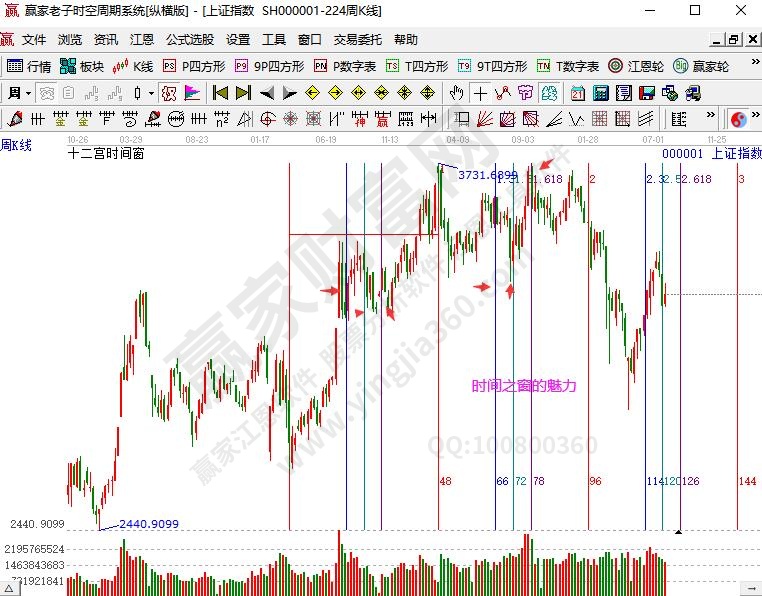
Task: Click the yellow diamond left-arrow icon
Action: (312, 93)
